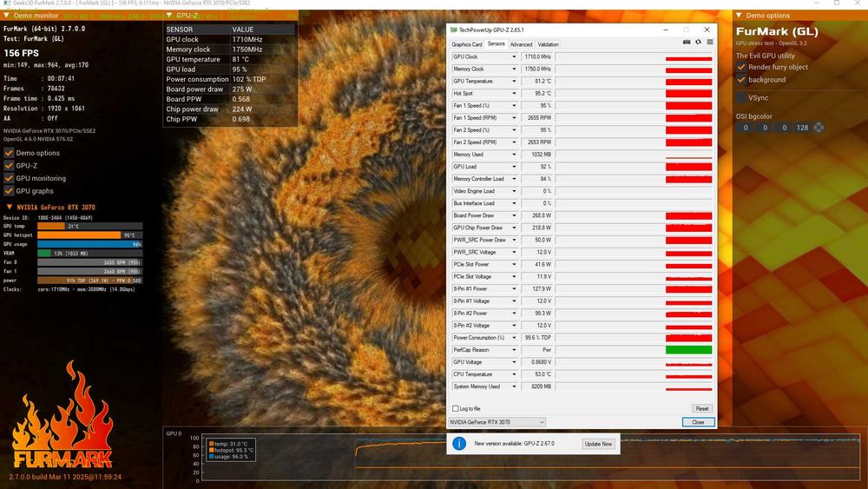The height and width of the screenshot is (489, 868).
Task: Click the blue GPU usage bar
Action: tap(89, 244)
